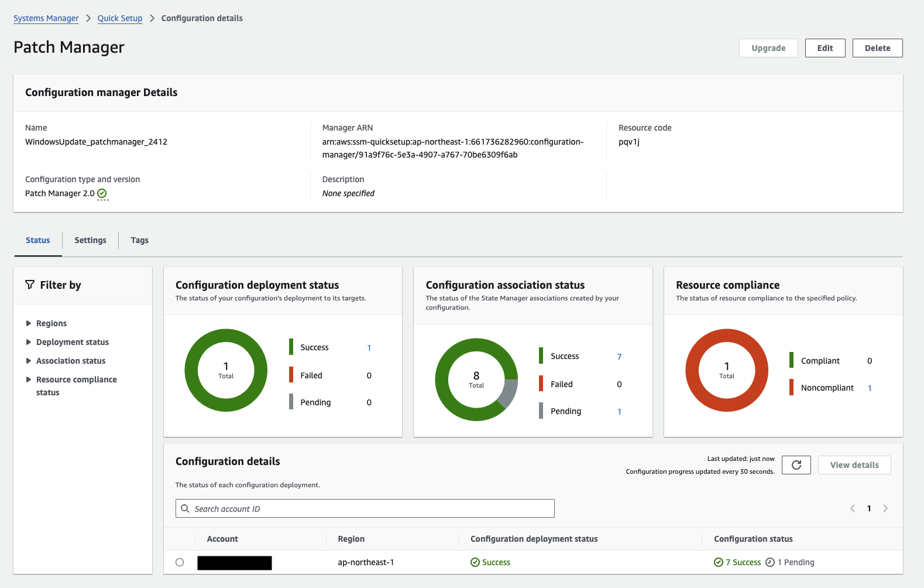
Task: Open Quick Setup breadcrumb link
Action: (120, 18)
